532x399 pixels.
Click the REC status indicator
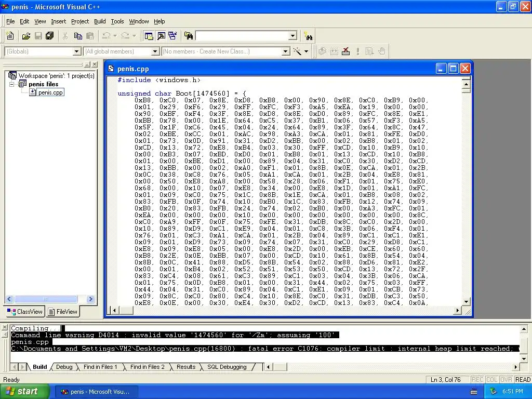click(x=477, y=380)
